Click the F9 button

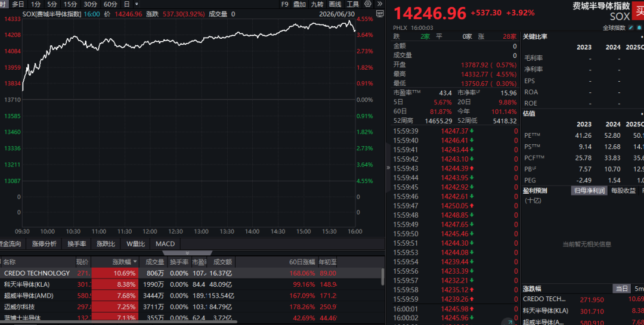point(284,4)
